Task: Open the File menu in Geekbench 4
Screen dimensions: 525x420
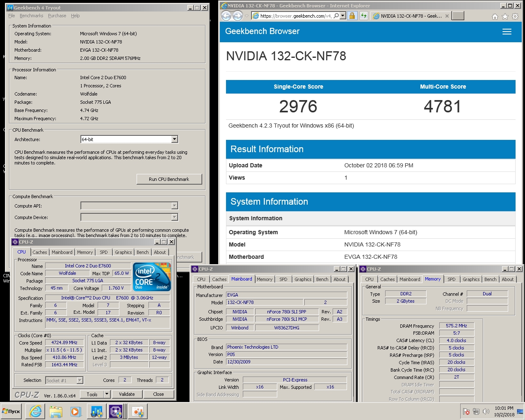Action: coord(11,16)
